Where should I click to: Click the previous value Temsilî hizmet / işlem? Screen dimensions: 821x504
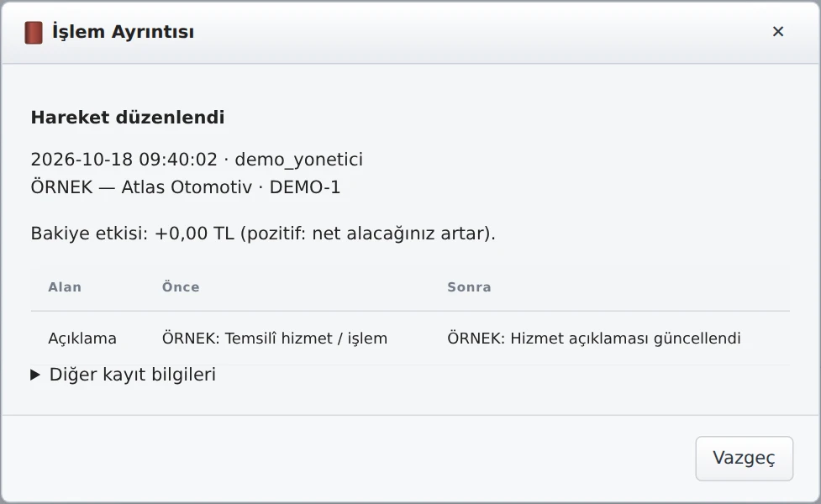pyautogui.click(x=307, y=338)
